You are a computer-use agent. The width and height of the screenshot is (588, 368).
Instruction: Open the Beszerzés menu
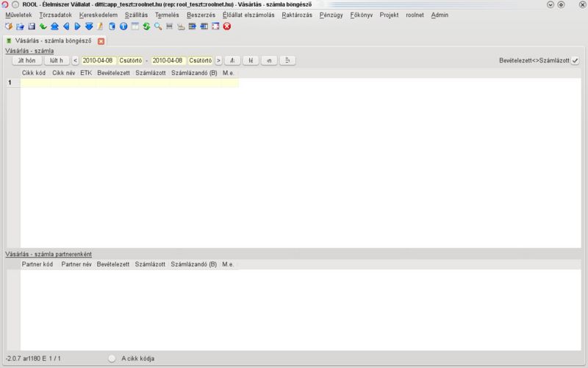pos(201,15)
